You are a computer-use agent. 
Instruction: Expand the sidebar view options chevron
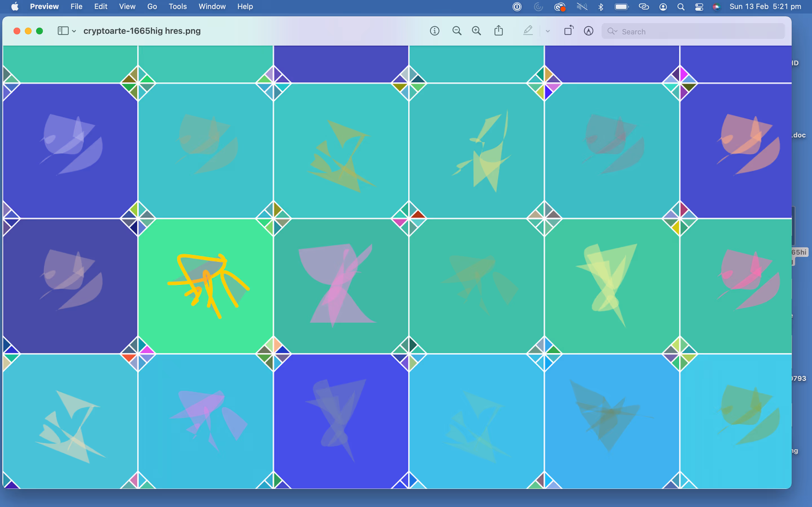(x=74, y=31)
